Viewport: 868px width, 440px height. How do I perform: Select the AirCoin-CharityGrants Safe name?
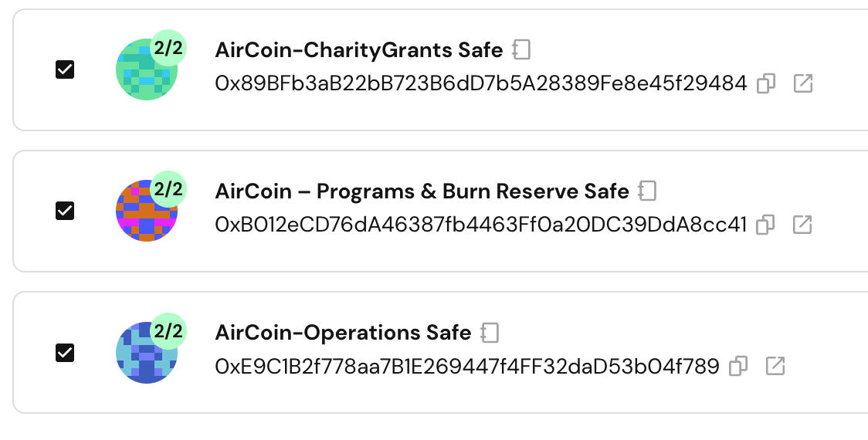pos(358,50)
